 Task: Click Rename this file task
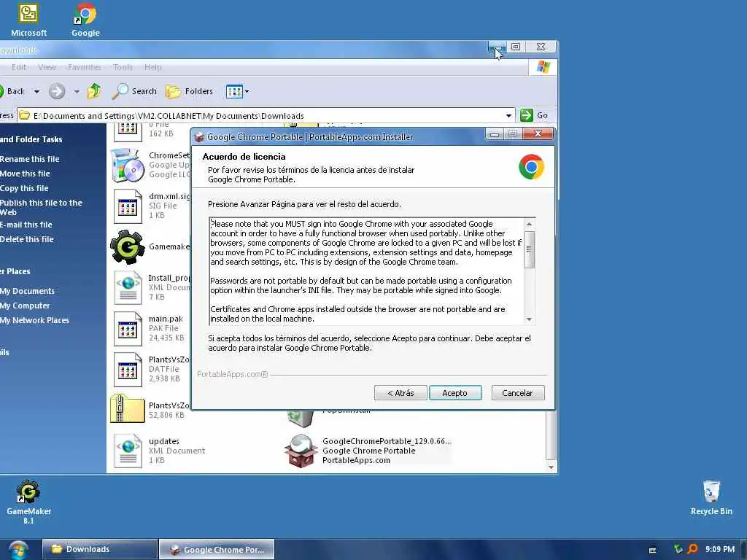click(29, 159)
